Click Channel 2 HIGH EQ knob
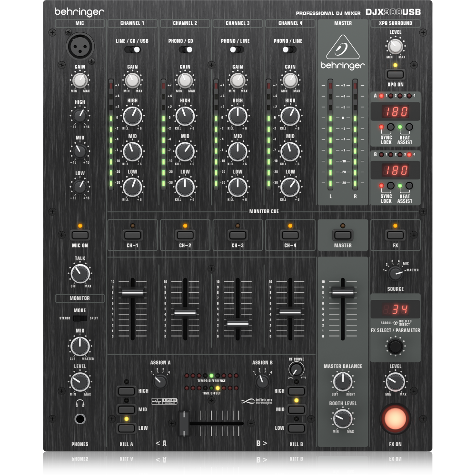The image size is (476, 476). click(185, 116)
